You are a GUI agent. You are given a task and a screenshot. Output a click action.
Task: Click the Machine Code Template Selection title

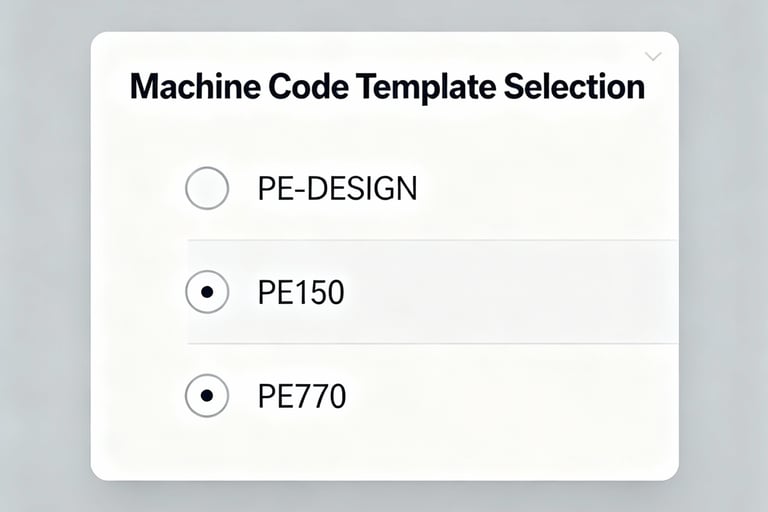point(387,87)
